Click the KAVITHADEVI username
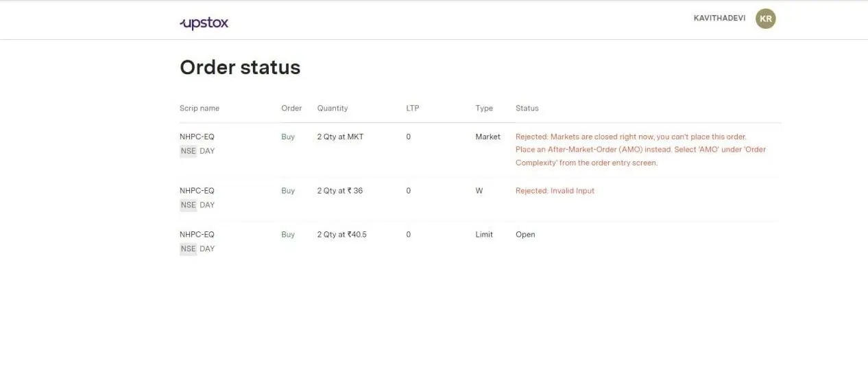 click(x=719, y=19)
